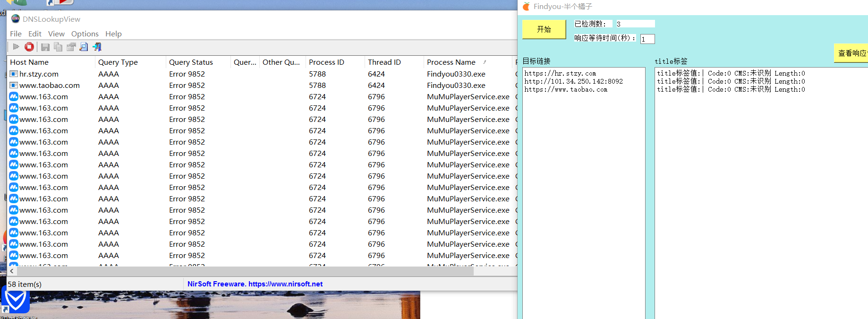
Task: Click the Start Capture play icon in toolbar
Action: pyautogui.click(x=16, y=47)
